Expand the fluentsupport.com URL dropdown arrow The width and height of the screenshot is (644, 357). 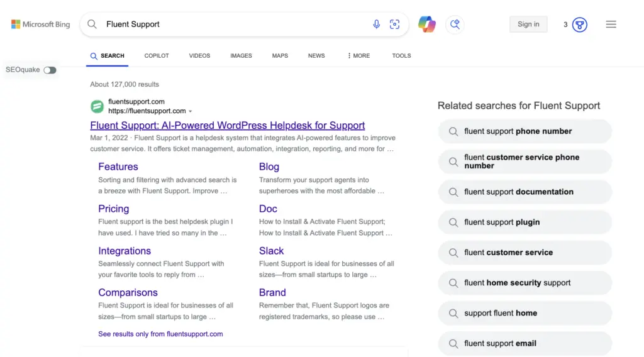click(190, 111)
